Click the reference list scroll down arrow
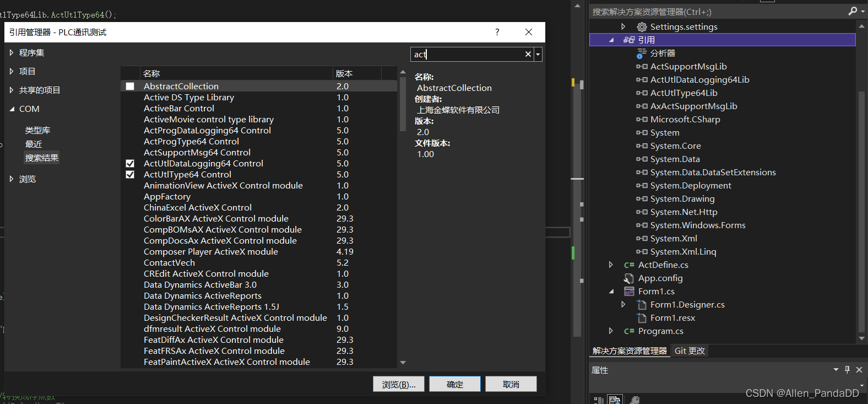 (403, 363)
